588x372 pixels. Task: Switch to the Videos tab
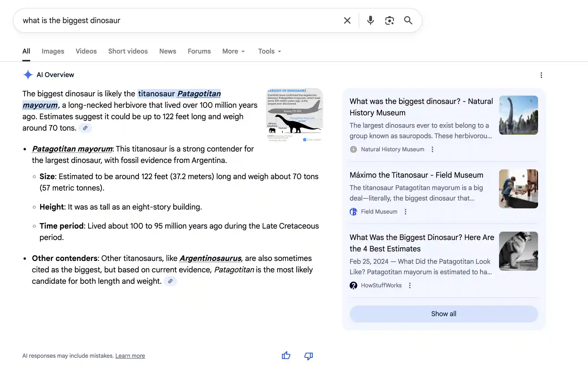click(x=86, y=51)
